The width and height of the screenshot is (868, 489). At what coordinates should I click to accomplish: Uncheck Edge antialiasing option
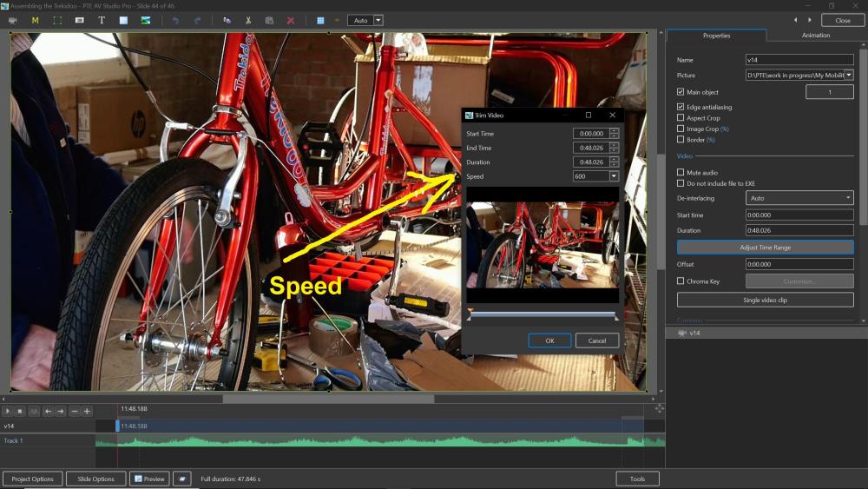(681, 107)
